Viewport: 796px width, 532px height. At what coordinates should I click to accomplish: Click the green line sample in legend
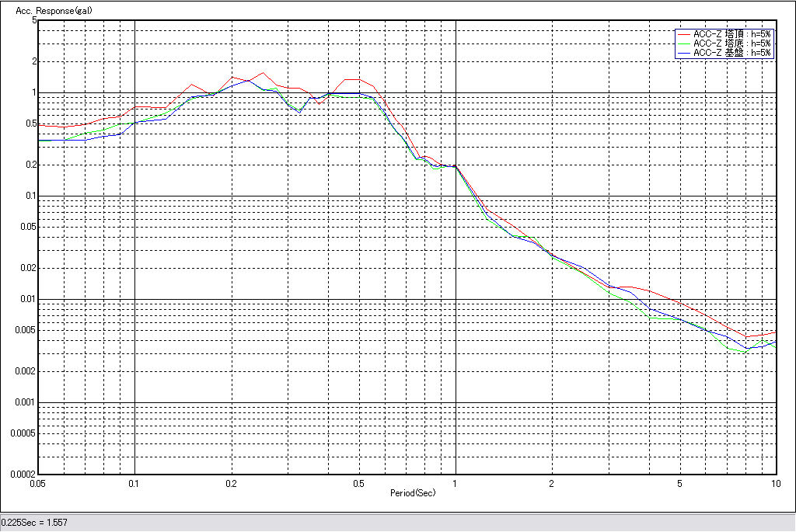[x=683, y=43]
